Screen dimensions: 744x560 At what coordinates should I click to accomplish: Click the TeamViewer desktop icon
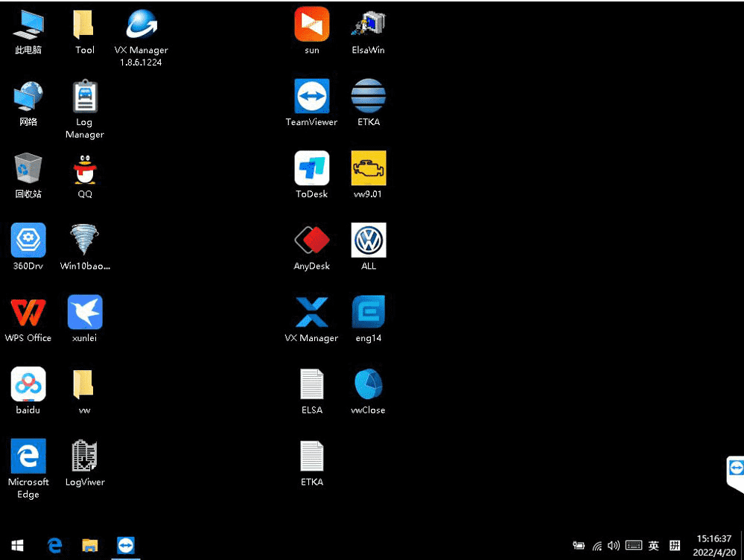tap(311, 97)
